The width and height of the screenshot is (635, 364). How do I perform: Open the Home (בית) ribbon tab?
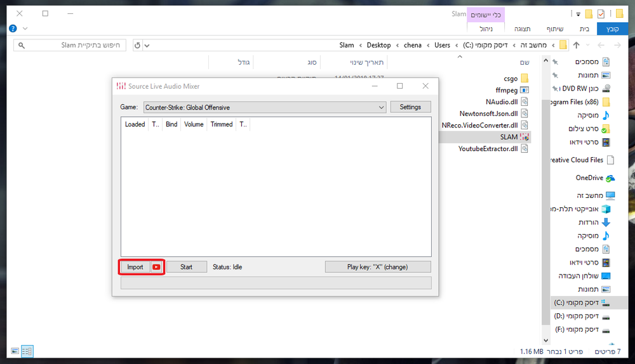584,29
